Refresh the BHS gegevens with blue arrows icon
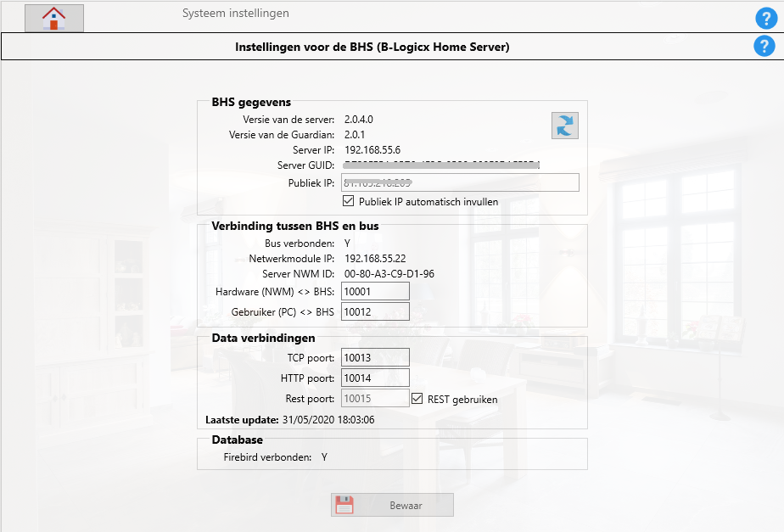 pos(565,126)
